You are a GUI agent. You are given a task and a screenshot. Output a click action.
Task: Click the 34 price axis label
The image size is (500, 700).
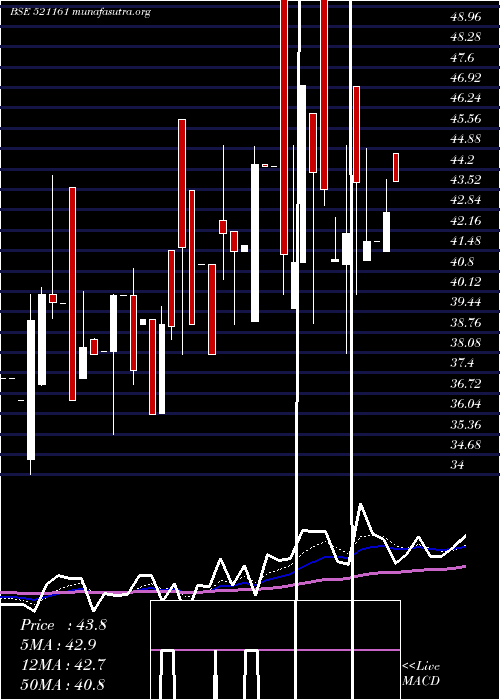[x=458, y=465]
